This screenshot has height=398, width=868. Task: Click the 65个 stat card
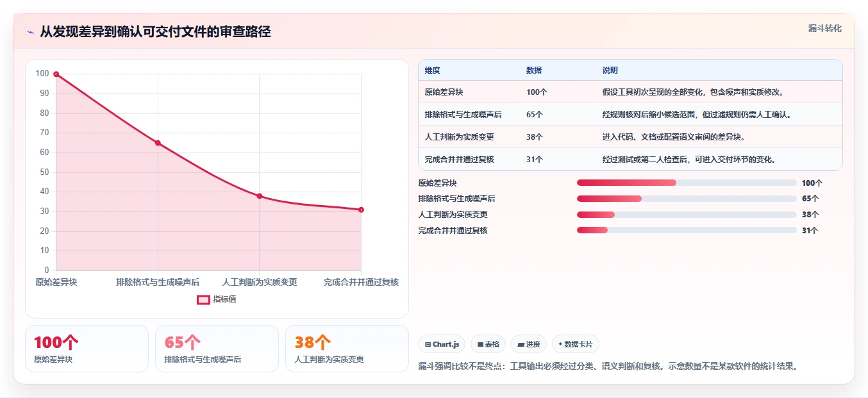click(217, 349)
